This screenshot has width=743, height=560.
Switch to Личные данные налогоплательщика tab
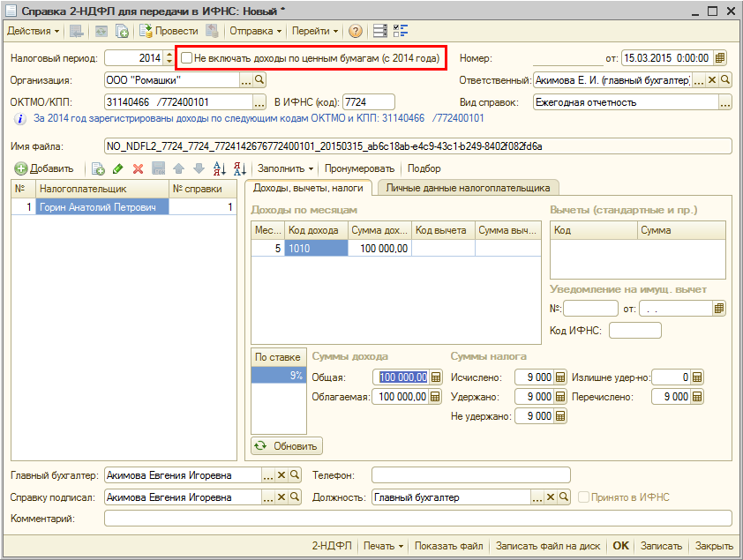468,188
